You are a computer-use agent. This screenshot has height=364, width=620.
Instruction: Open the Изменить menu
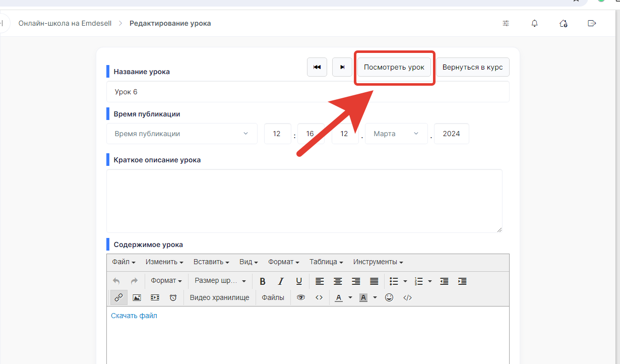(x=164, y=262)
